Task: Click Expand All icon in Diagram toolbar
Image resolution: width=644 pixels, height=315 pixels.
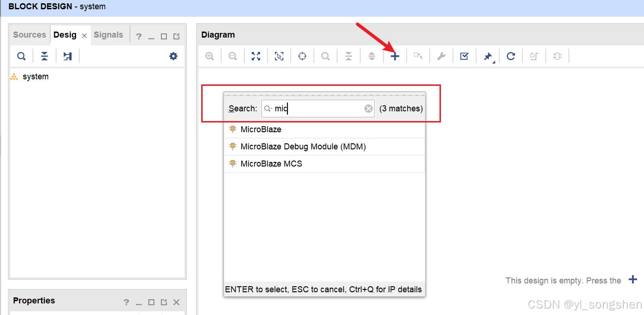Action: 372,56
